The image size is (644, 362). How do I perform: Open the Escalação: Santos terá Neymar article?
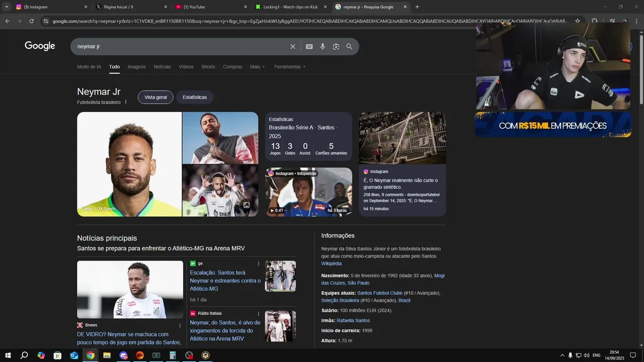tap(225, 281)
